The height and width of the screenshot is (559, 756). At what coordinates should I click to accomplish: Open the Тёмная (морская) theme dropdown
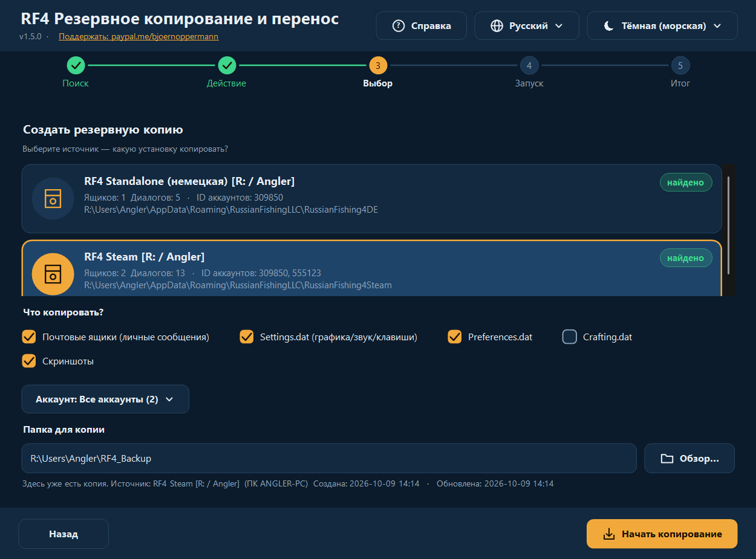[662, 26]
